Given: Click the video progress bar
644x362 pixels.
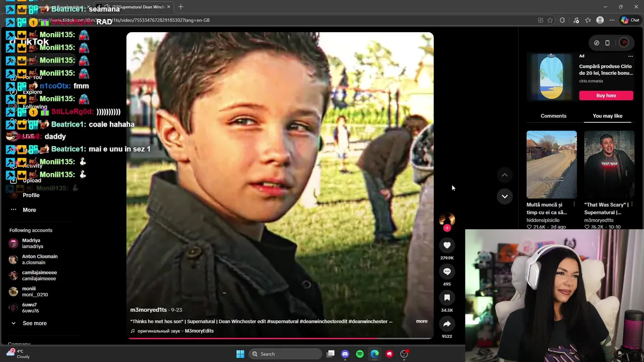Looking at the screenshot, I should coord(280,338).
